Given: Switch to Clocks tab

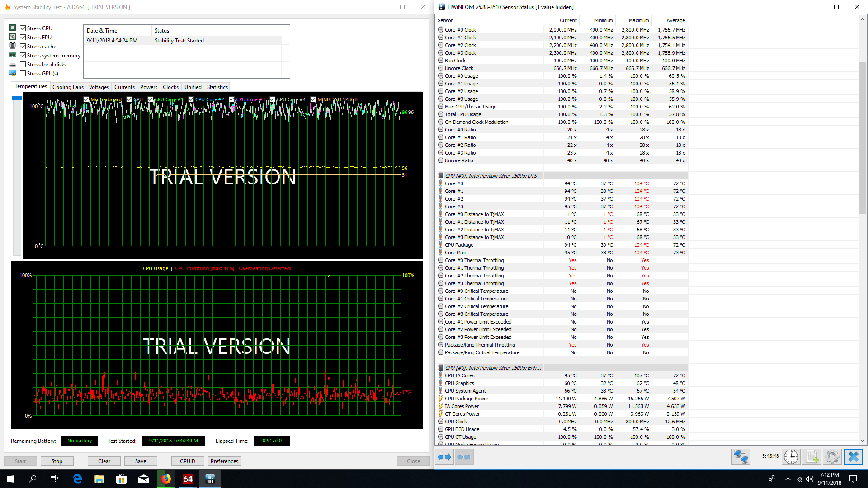Looking at the screenshot, I should tap(170, 87).
